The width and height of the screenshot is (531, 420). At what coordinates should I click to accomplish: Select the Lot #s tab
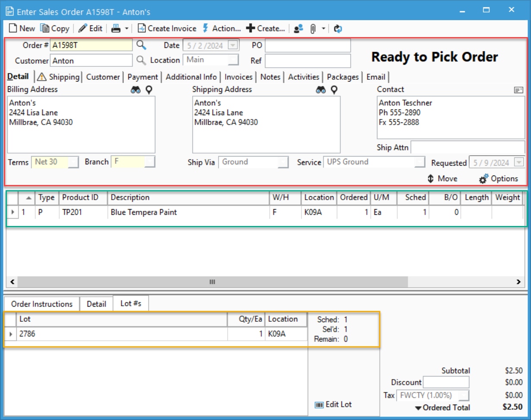click(131, 303)
